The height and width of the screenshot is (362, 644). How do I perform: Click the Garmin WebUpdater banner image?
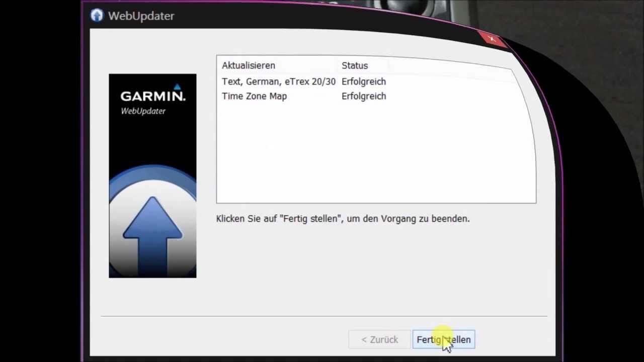click(x=152, y=175)
